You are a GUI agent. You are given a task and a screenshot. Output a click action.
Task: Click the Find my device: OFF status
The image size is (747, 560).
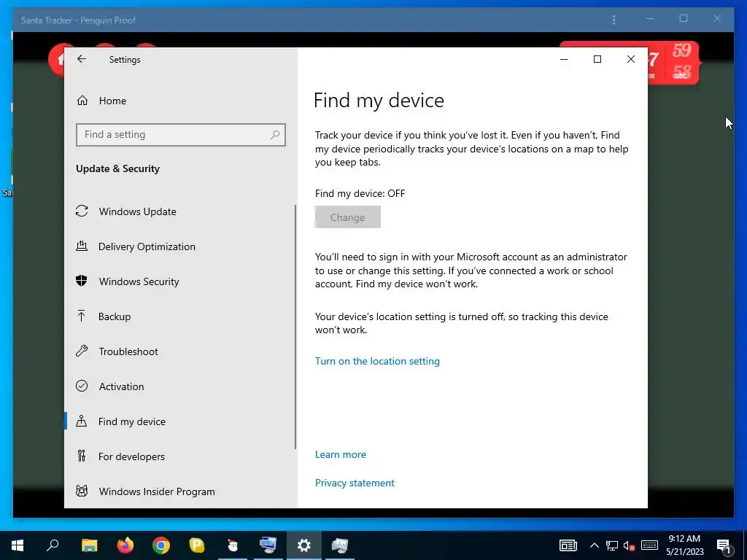(x=360, y=193)
